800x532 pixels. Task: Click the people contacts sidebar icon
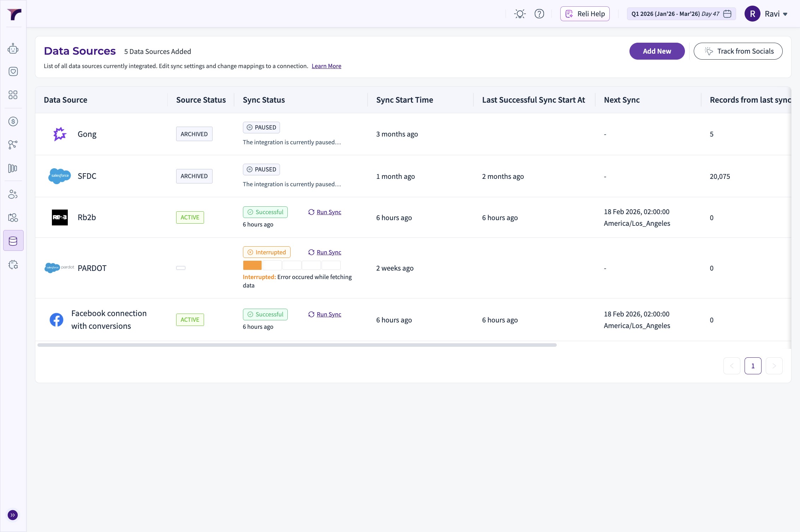(13, 194)
